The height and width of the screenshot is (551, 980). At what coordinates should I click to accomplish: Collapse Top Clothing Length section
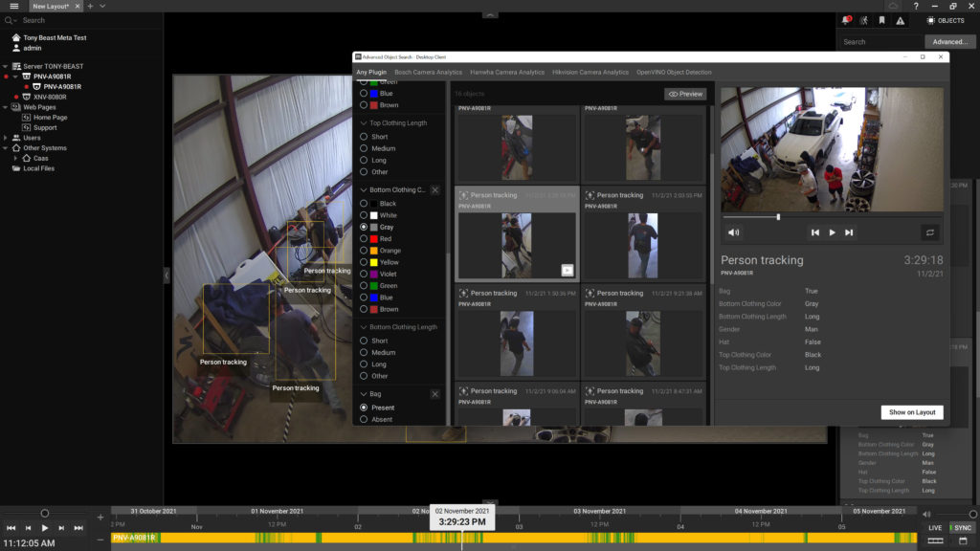(363, 123)
